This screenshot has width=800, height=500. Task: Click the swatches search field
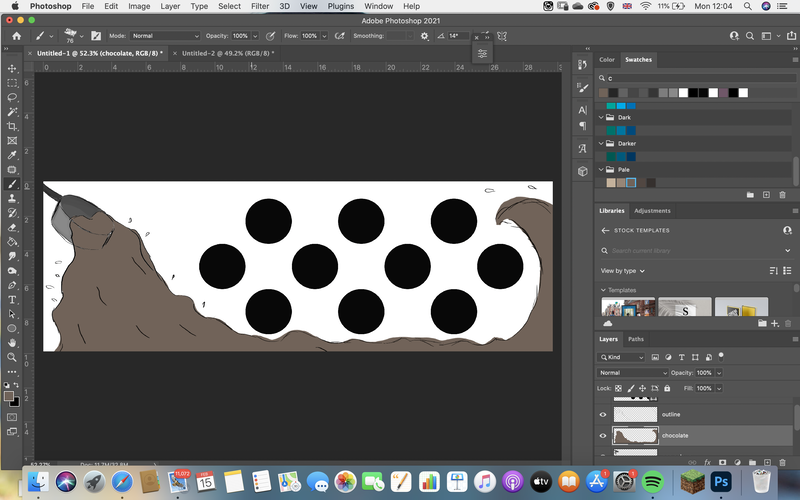pos(699,78)
